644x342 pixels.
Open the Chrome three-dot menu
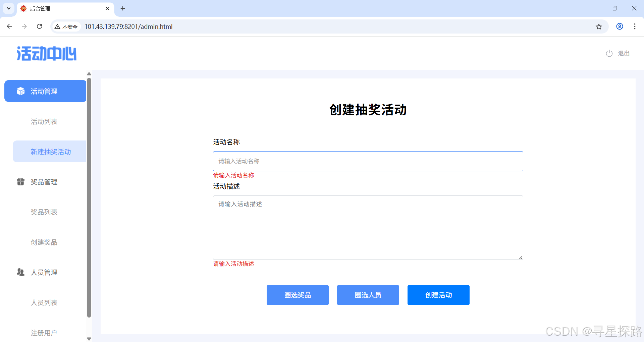click(x=635, y=26)
